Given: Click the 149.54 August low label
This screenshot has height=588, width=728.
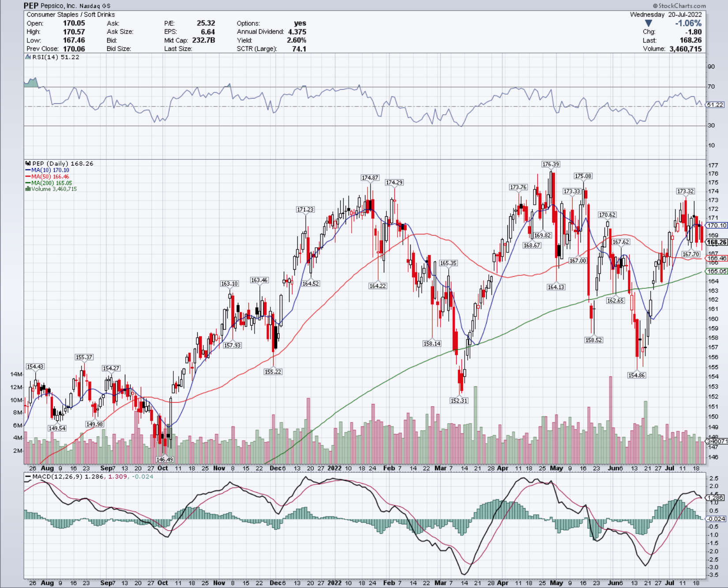Looking at the screenshot, I should (x=57, y=428).
